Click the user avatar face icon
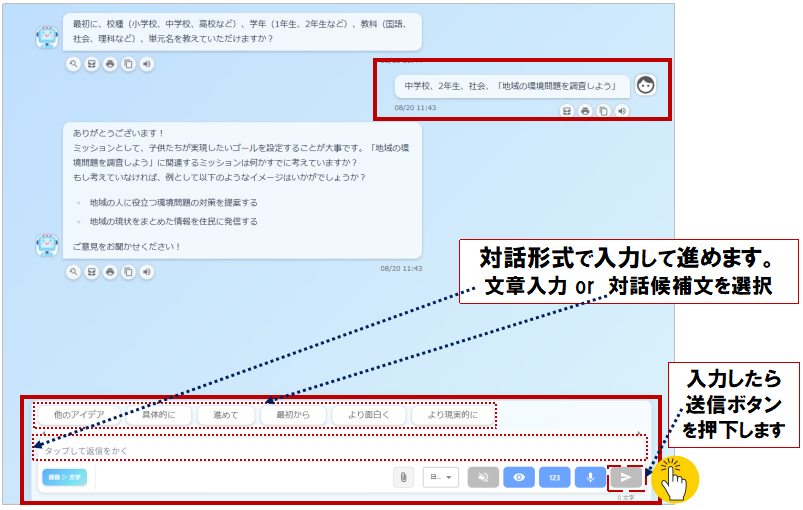803x510 pixels. point(646,86)
